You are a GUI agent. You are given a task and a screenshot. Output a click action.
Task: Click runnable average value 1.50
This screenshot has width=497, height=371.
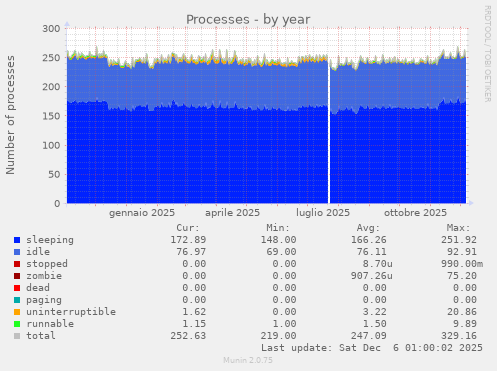coord(375,324)
